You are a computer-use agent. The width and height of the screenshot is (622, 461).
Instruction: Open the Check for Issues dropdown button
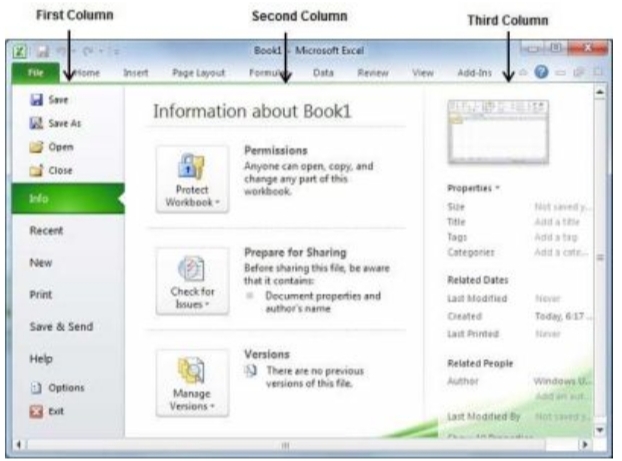192,281
